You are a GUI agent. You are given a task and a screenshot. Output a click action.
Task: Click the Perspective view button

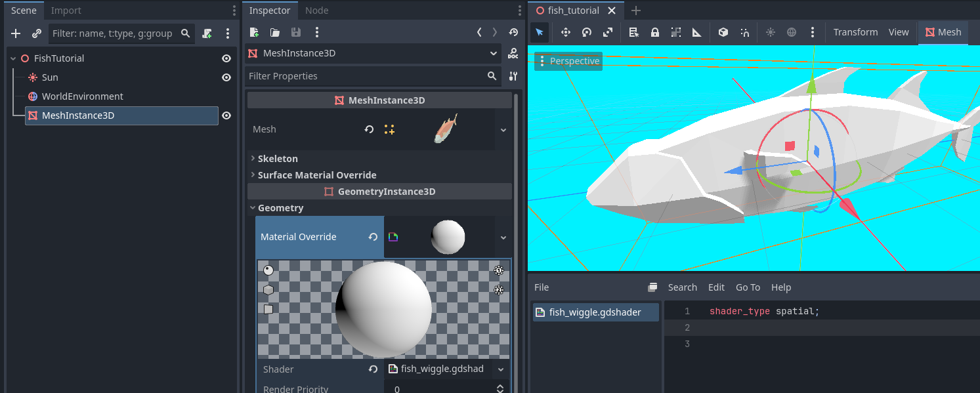click(x=568, y=61)
